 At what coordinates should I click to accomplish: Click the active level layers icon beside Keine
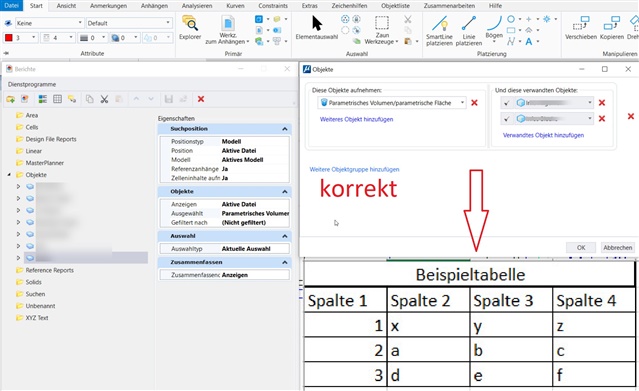(8, 23)
